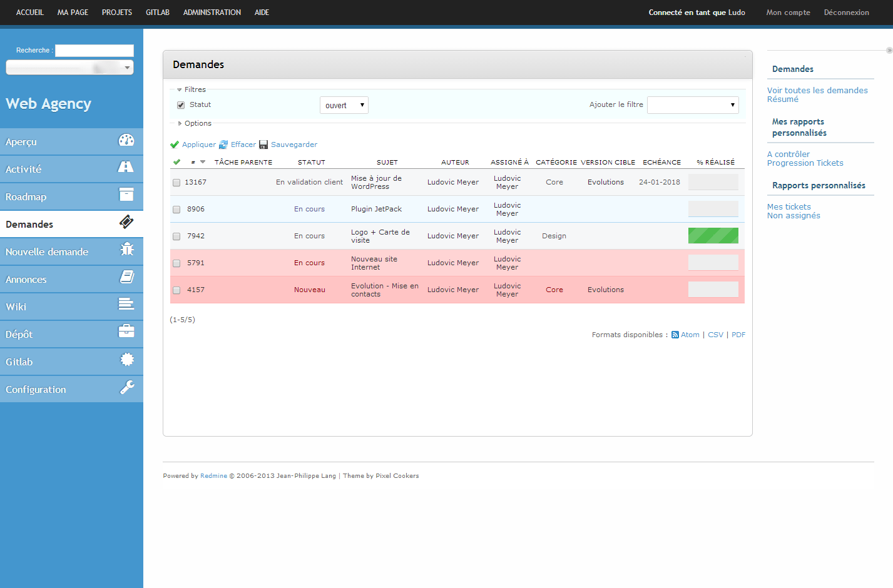Click the Atom feed icon
The image size is (893, 588).
[x=675, y=335]
